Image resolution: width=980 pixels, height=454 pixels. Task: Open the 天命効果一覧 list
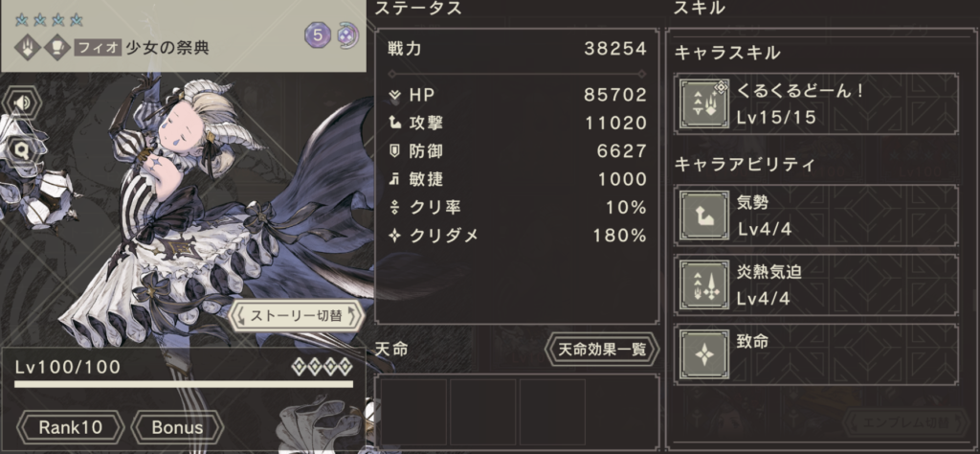point(603,350)
